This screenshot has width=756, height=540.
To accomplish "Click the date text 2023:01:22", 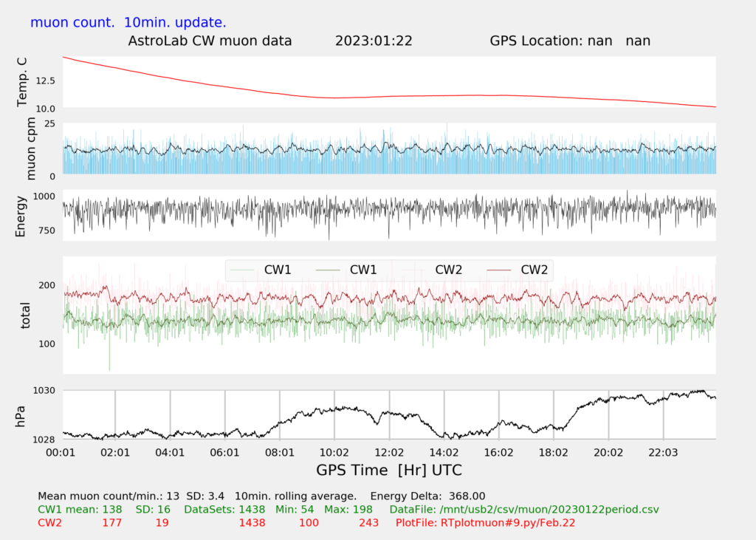I will point(374,41).
